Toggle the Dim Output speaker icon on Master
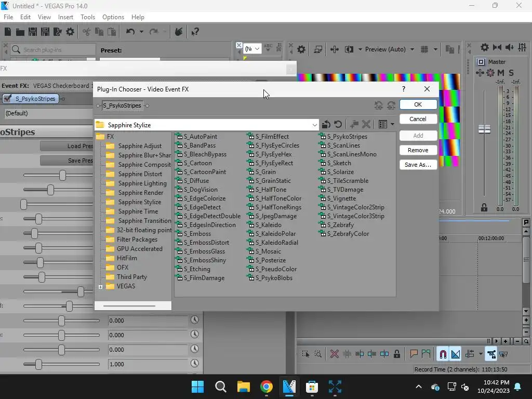This screenshot has height=399, width=532. tap(509, 47)
